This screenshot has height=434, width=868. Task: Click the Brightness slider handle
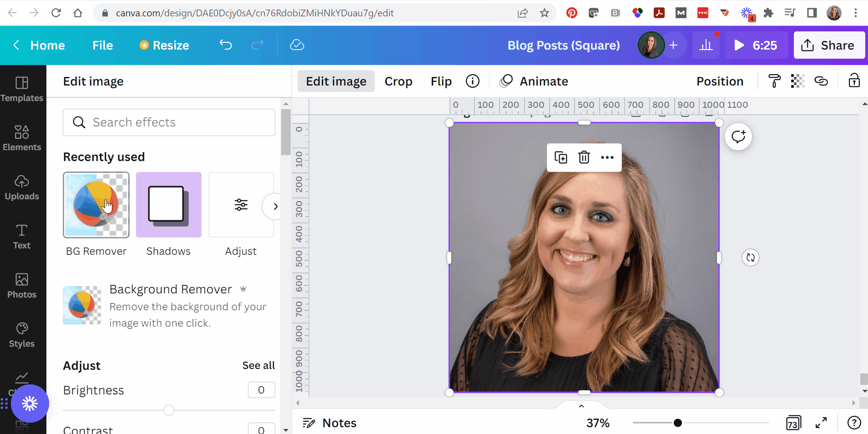(x=169, y=410)
